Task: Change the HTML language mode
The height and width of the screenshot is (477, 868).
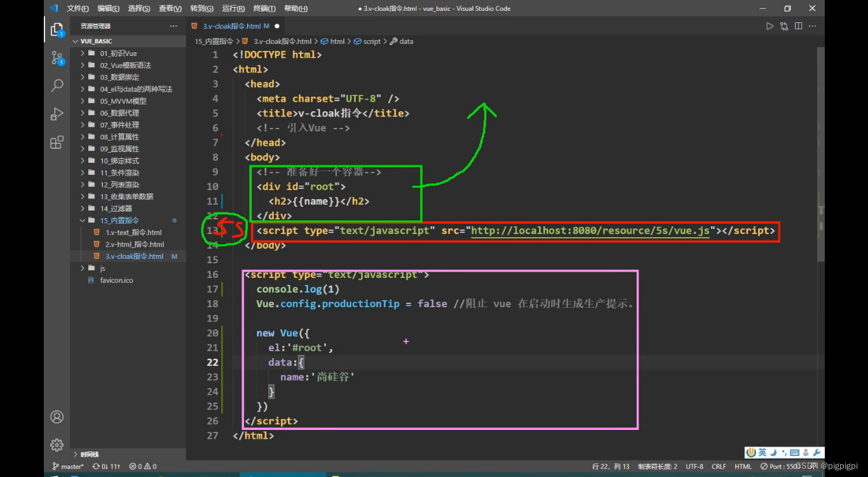Action: click(x=743, y=466)
